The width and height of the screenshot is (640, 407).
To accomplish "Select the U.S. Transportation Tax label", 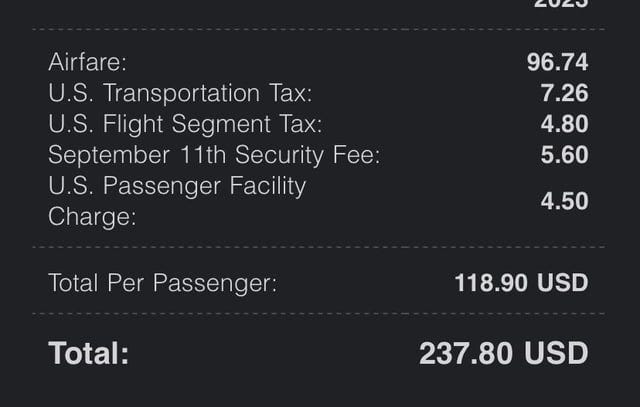I will 180,93.
